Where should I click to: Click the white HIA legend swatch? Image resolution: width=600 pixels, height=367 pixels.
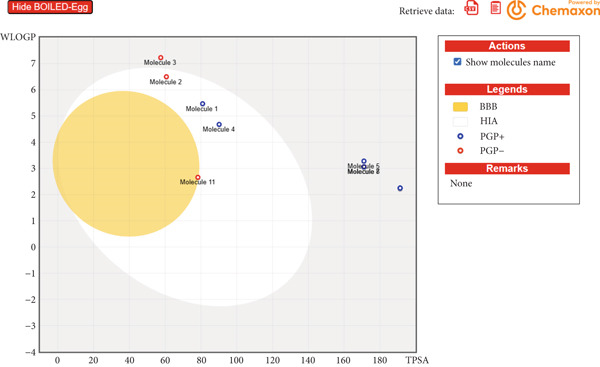[460, 122]
